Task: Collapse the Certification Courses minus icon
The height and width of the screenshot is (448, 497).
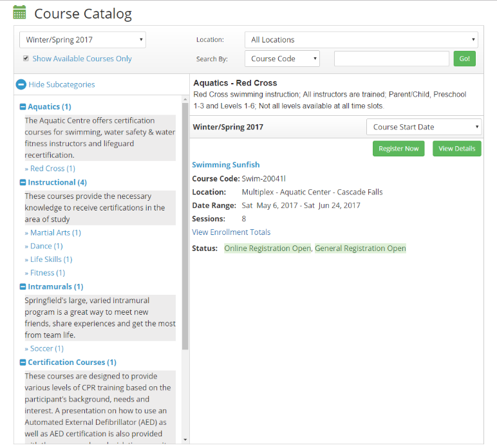Action: point(23,362)
